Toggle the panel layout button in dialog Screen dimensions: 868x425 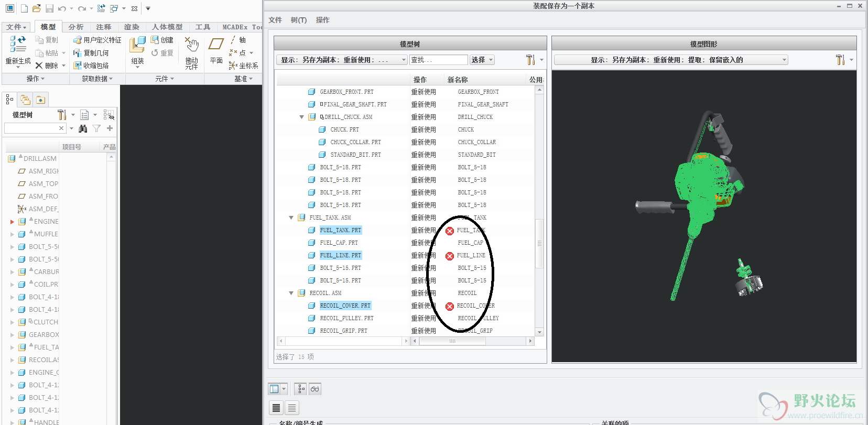click(x=274, y=389)
